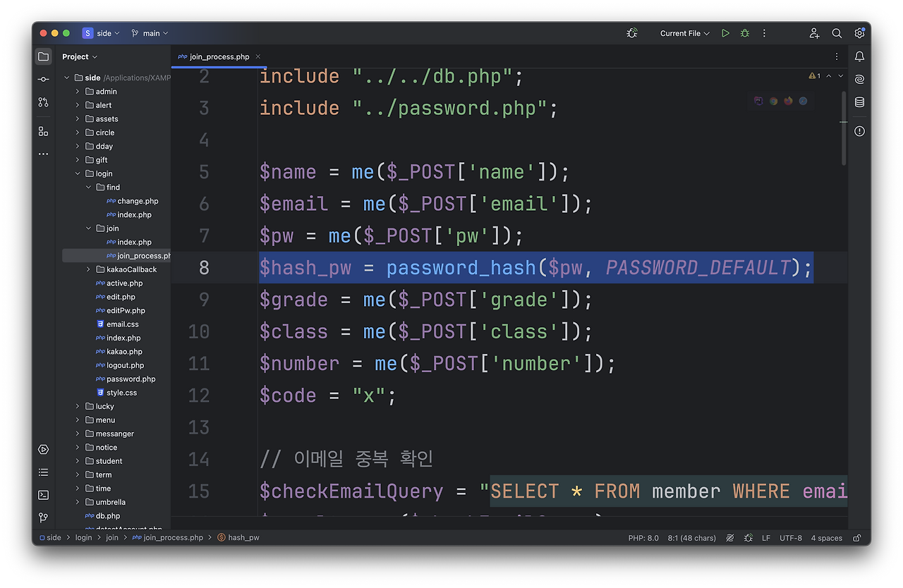903x588 pixels.
Task: Open the Commit tool window icon
Action: 43,80
